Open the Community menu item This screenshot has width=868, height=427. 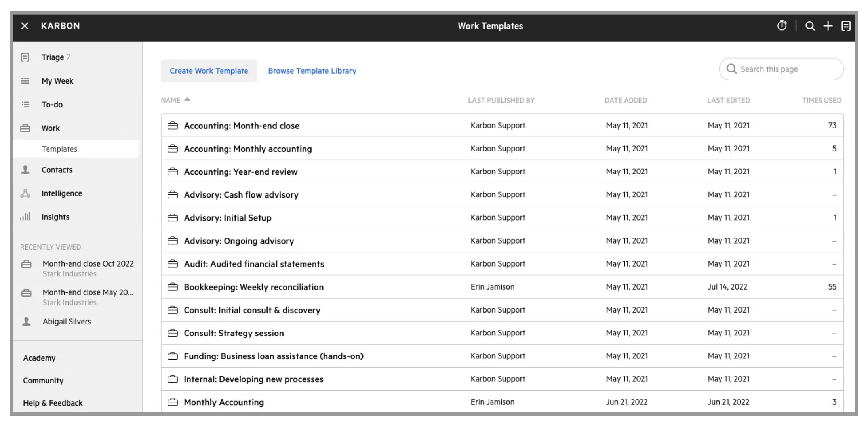(43, 380)
